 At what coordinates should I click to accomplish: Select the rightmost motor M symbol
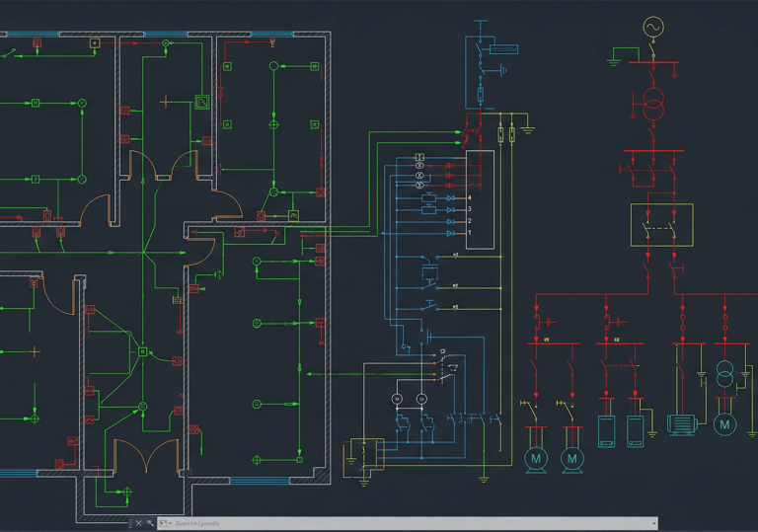pos(725,424)
